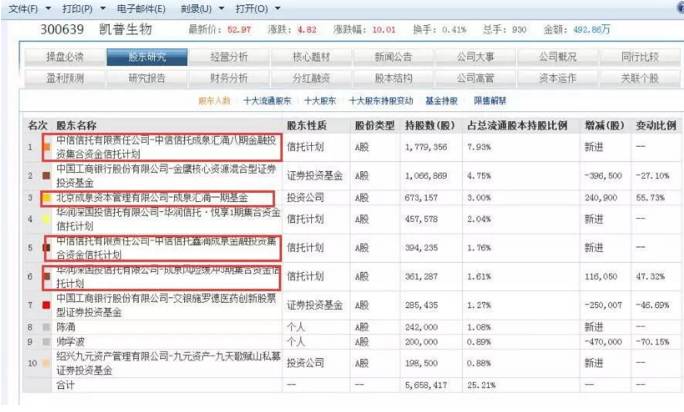Image resolution: width=684 pixels, height=412 pixels.
Task: Click the stock name 凯普生物
Action: coord(126,29)
